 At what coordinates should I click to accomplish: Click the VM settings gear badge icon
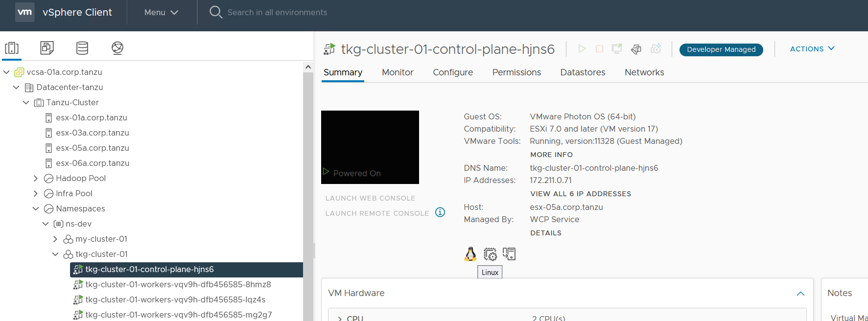(490, 254)
